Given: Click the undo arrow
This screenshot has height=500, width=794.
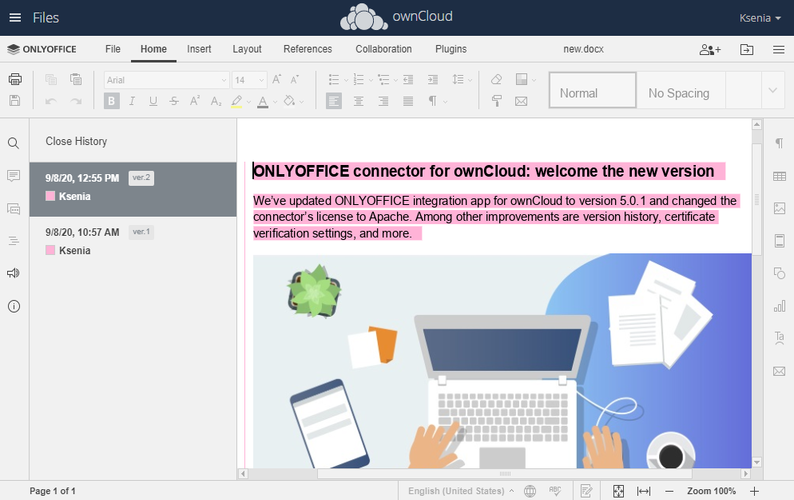Looking at the screenshot, I should (x=51, y=101).
